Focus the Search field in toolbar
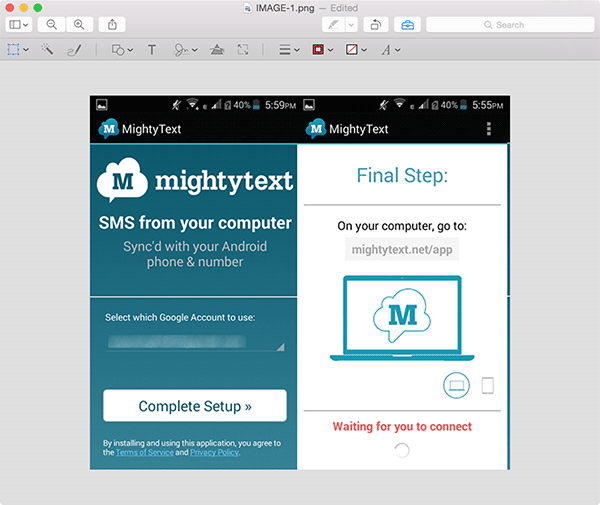 510,25
